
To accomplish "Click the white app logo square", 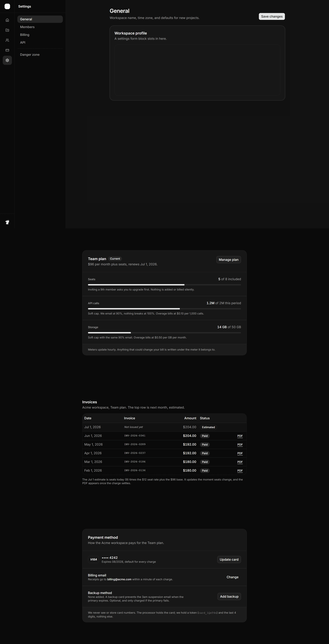I will 7,7.
